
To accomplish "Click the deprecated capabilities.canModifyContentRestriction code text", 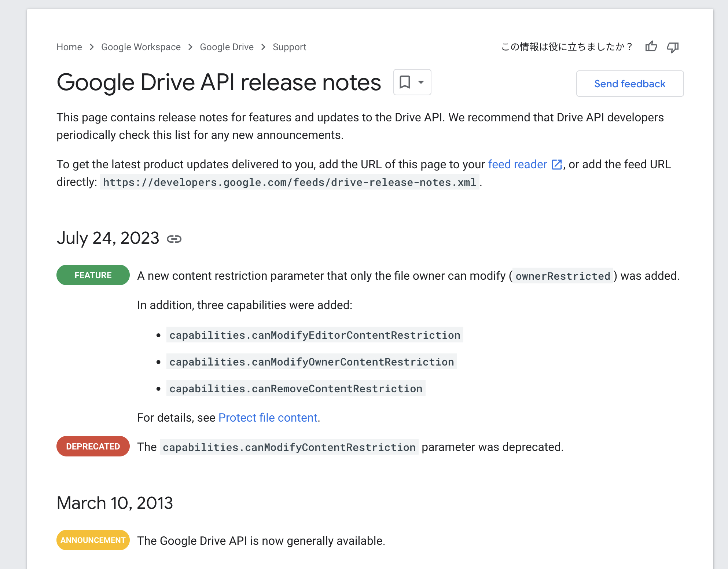I will pyautogui.click(x=289, y=447).
